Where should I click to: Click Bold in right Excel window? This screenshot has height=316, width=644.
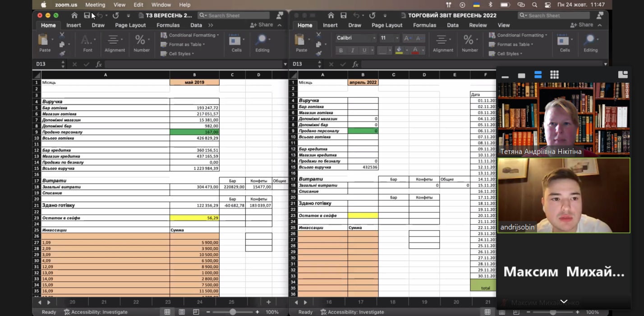pyautogui.click(x=341, y=51)
